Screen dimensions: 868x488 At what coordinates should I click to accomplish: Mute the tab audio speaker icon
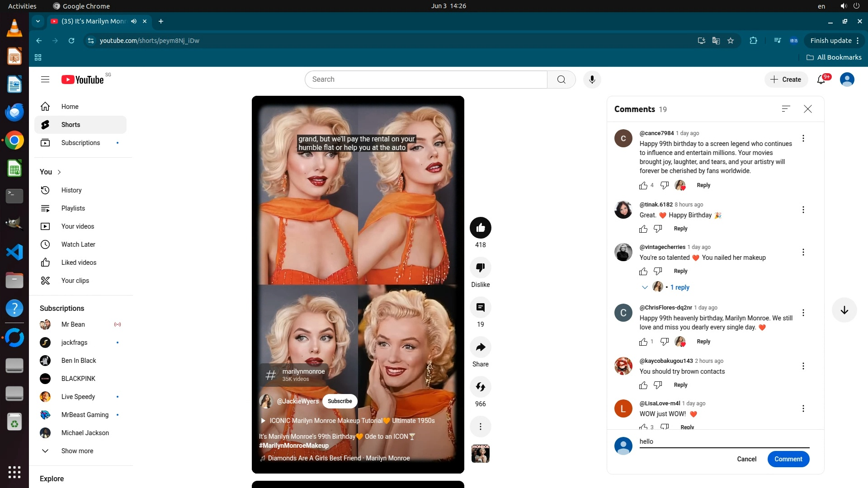coord(134,21)
